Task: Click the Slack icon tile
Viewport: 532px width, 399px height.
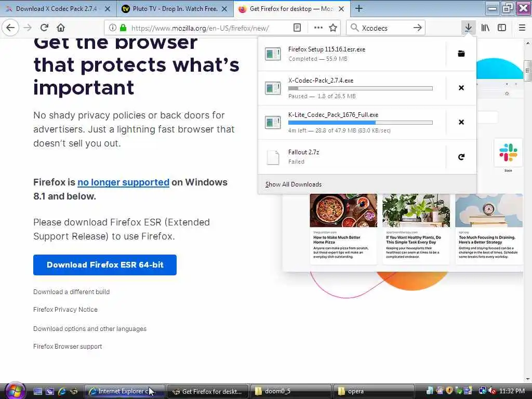Action: point(508,152)
